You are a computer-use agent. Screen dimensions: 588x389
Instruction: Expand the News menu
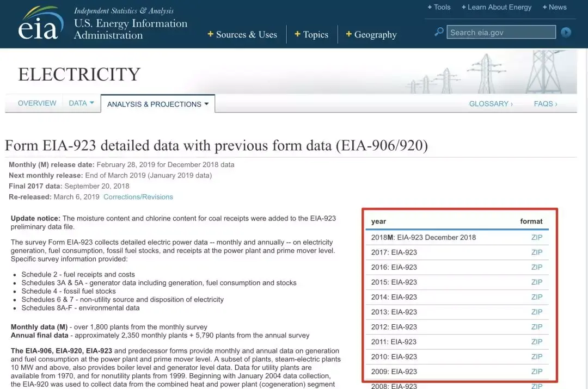tap(555, 7)
